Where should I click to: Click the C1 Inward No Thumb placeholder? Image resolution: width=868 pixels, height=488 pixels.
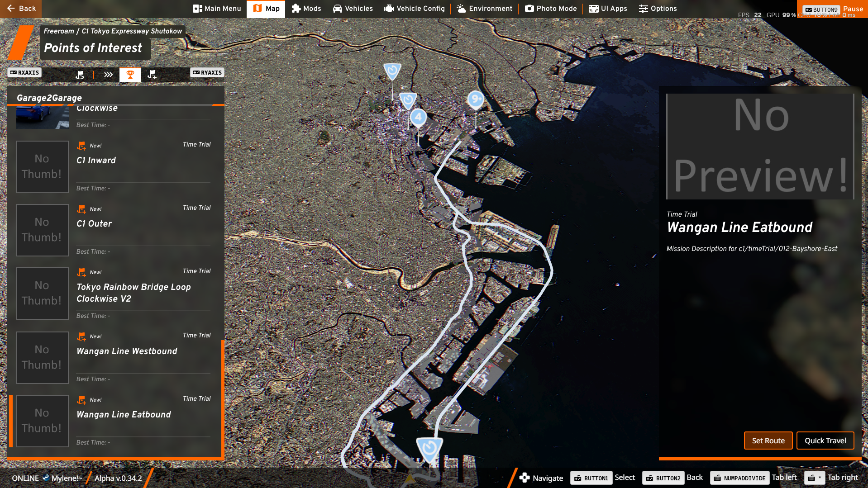pos(43,167)
